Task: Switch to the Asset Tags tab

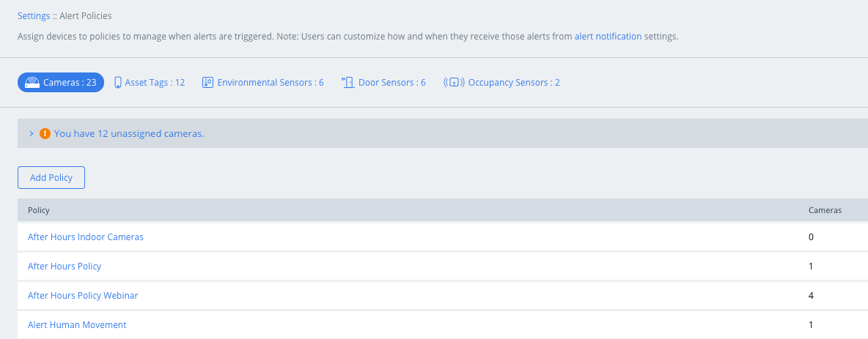Action: (x=150, y=83)
